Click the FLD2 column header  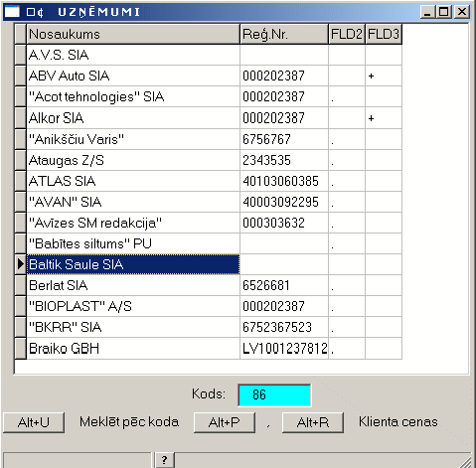(347, 34)
